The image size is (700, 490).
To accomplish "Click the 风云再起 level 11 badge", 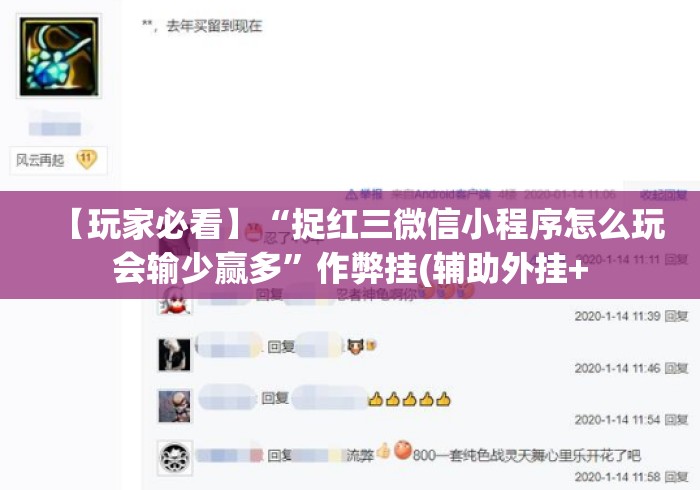I will coord(58,160).
